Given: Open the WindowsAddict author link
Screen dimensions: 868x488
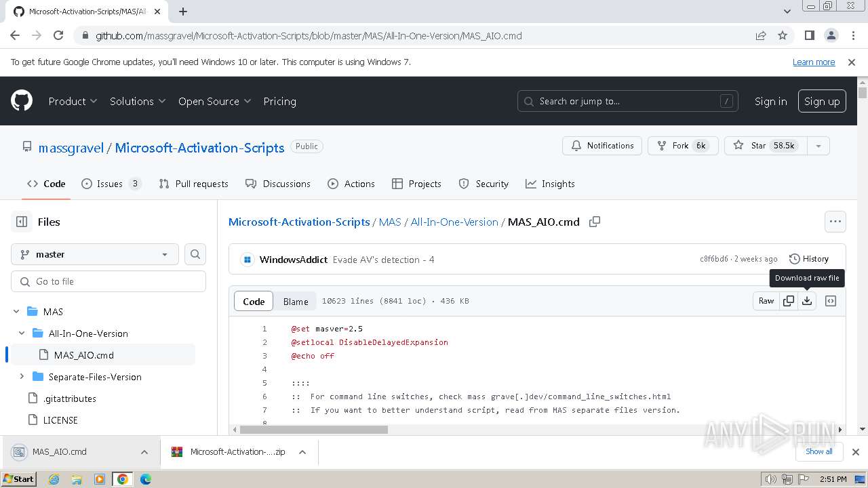Looking at the screenshot, I should [x=294, y=260].
